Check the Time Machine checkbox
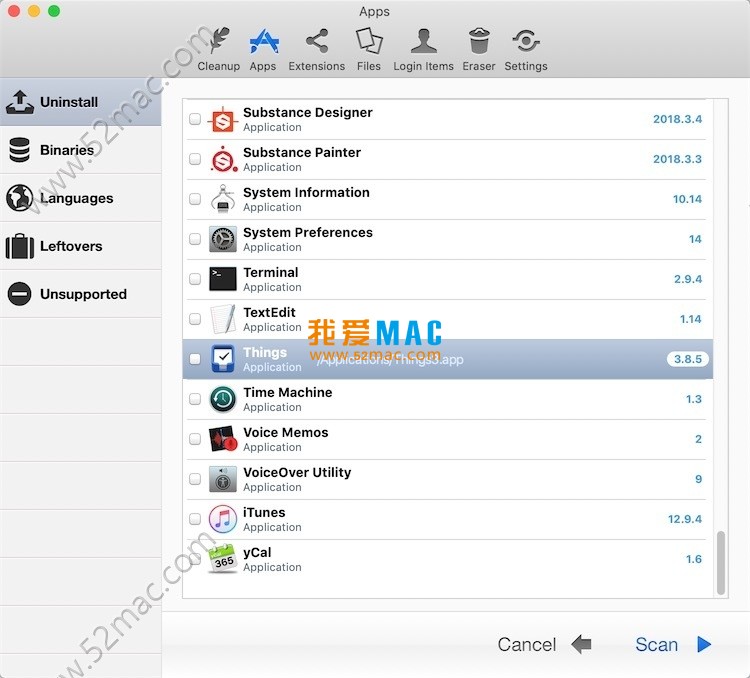Image resolution: width=750 pixels, height=678 pixels. (195, 399)
